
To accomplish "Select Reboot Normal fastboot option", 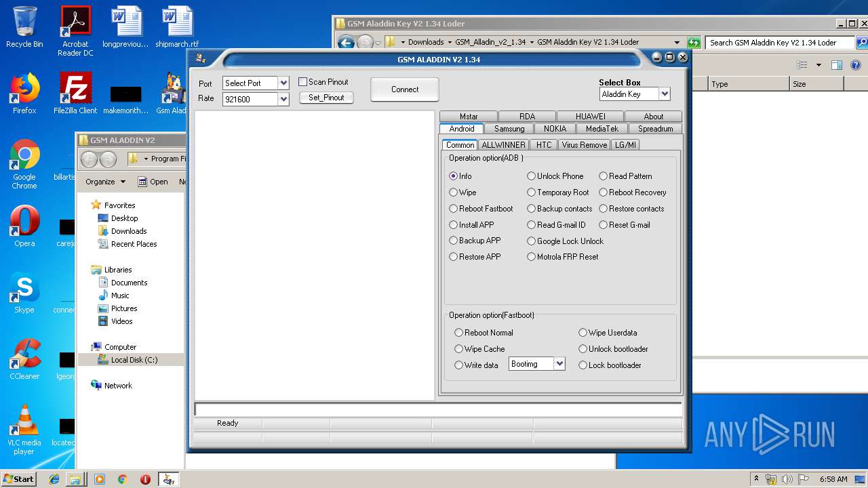I will (x=459, y=333).
